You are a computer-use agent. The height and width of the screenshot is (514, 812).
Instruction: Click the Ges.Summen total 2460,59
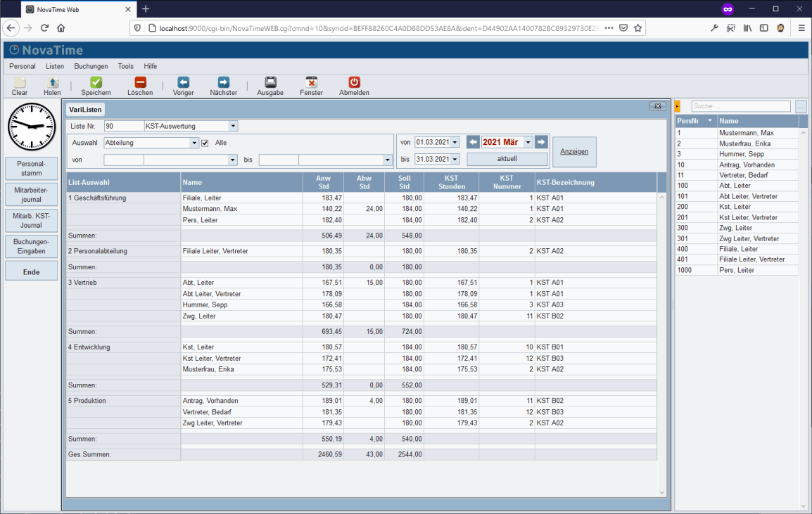click(x=330, y=454)
